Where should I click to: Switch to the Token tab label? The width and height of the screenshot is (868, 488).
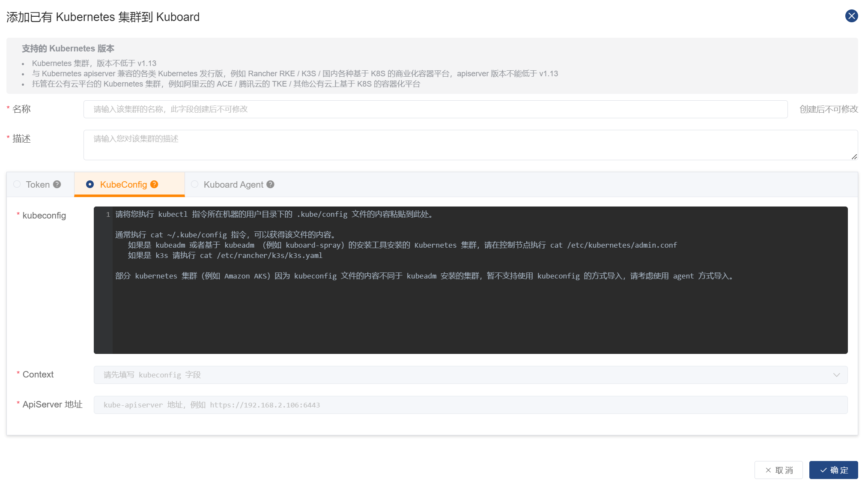tap(38, 185)
